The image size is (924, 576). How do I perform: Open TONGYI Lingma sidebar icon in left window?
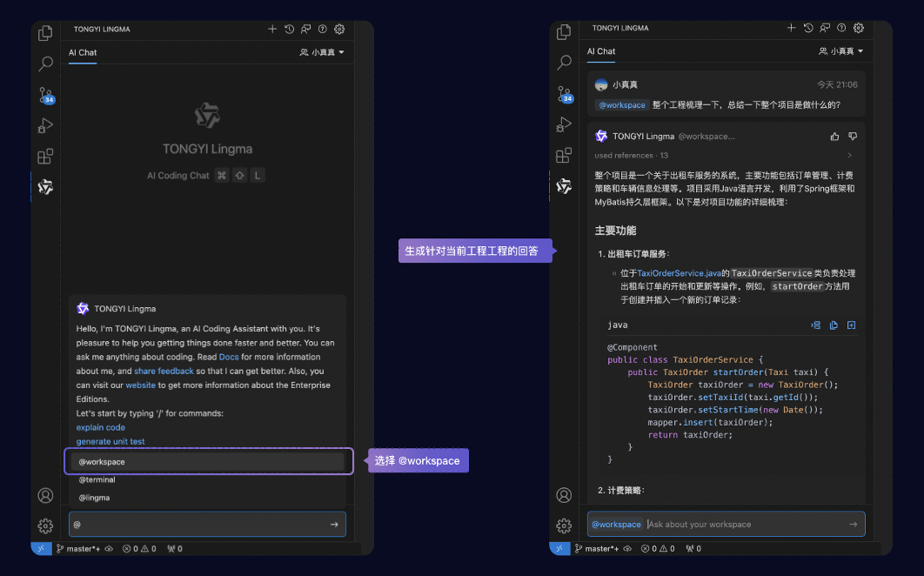[x=45, y=187]
